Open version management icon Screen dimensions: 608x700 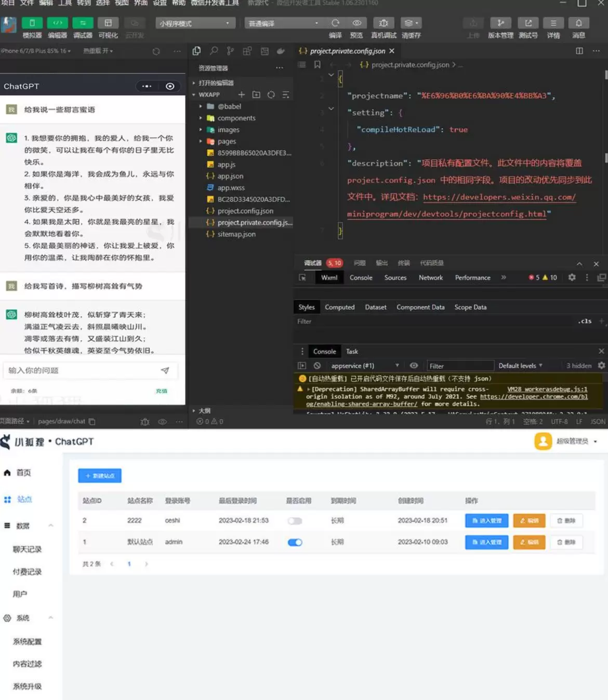click(500, 23)
